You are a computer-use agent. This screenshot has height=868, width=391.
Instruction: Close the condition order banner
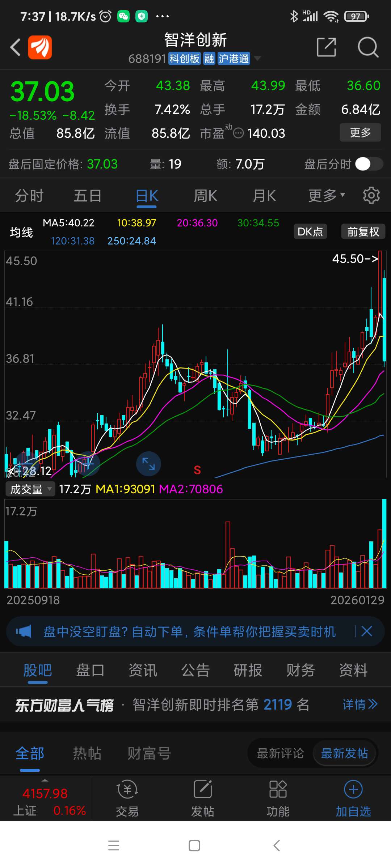[367, 631]
